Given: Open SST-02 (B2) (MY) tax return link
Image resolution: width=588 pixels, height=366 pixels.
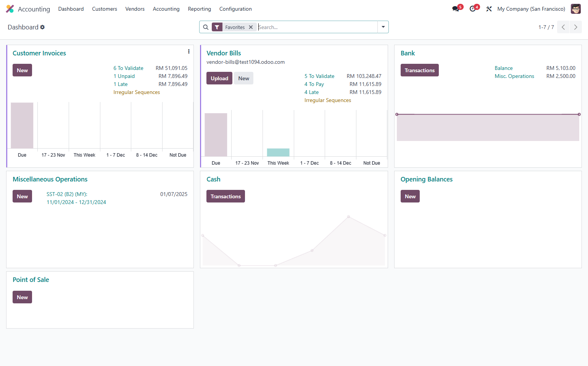Looking at the screenshot, I should pos(76,198).
